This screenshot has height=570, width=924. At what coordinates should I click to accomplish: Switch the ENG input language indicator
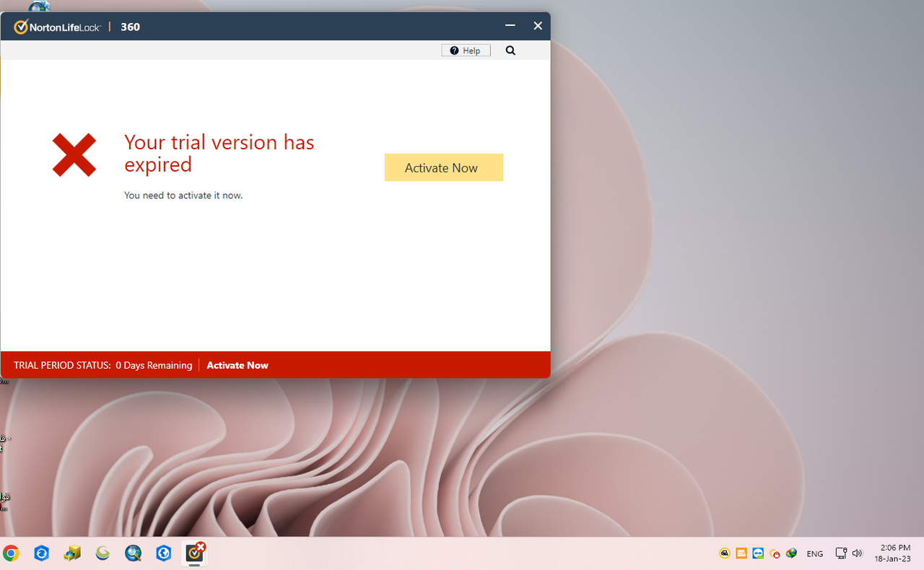coord(815,554)
